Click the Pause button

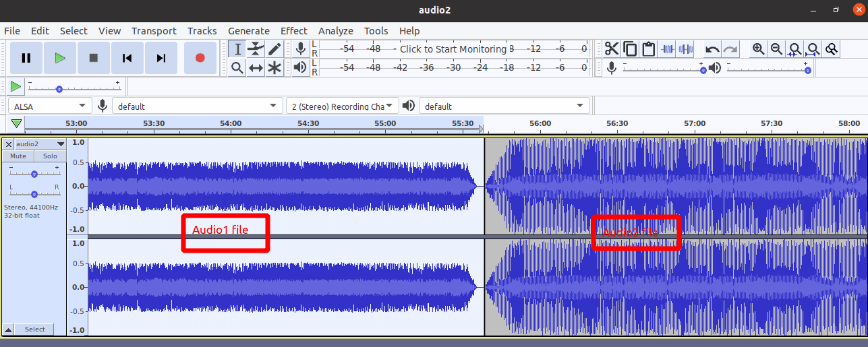click(x=26, y=58)
